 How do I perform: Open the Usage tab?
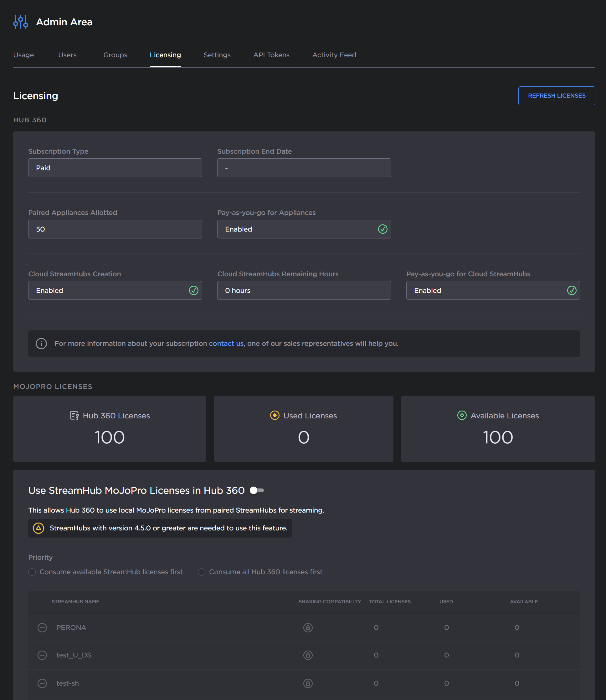click(23, 55)
